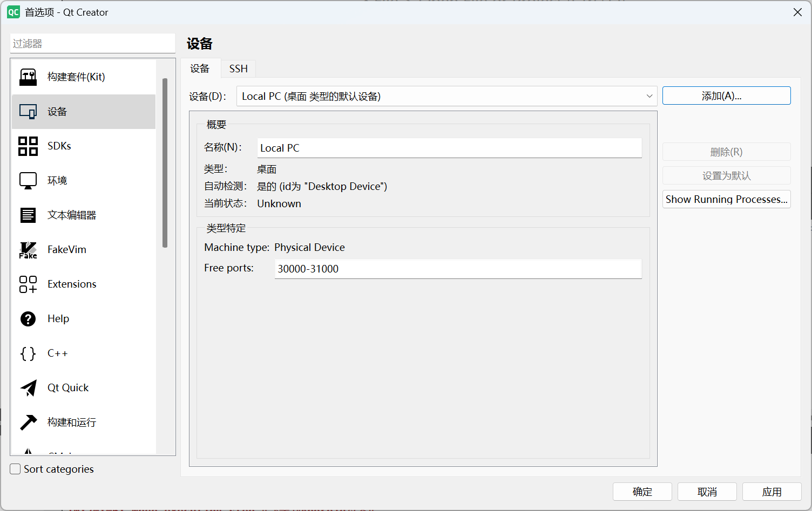812x511 pixels.
Task: Click the '文本编辑器' category label
Action: tap(72, 215)
